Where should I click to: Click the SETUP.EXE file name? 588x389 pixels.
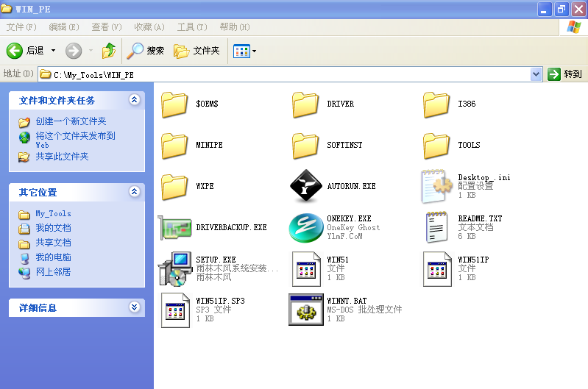coord(216,260)
